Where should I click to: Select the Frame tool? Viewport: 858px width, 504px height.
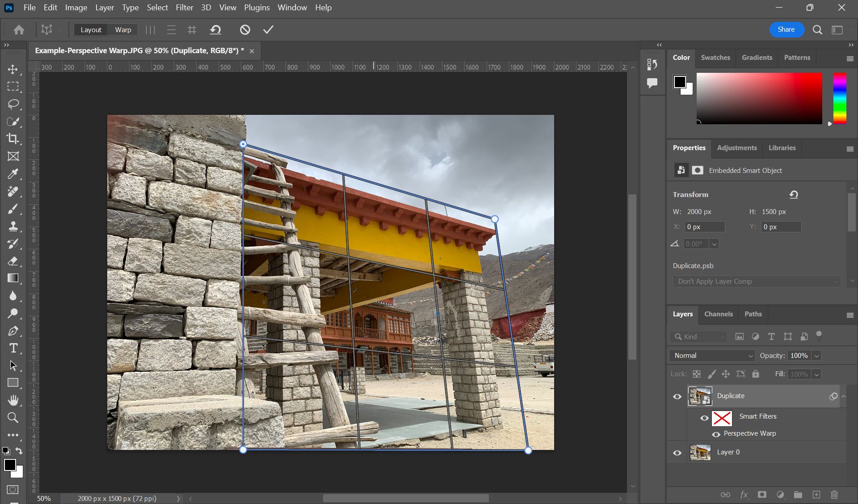coord(13,156)
